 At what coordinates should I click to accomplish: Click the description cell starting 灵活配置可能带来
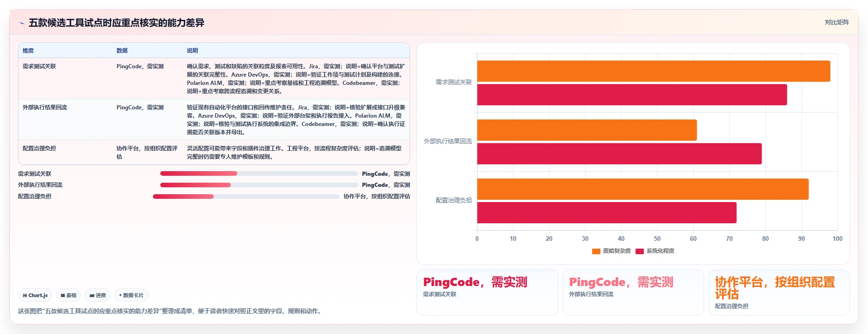pyautogui.click(x=295, y=153)
